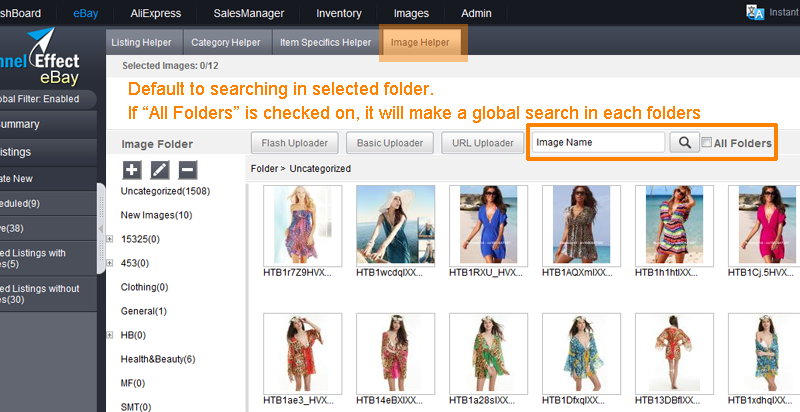800x412 pixels.
Task: Open the Admin menu
Action: tap(476, 13)
